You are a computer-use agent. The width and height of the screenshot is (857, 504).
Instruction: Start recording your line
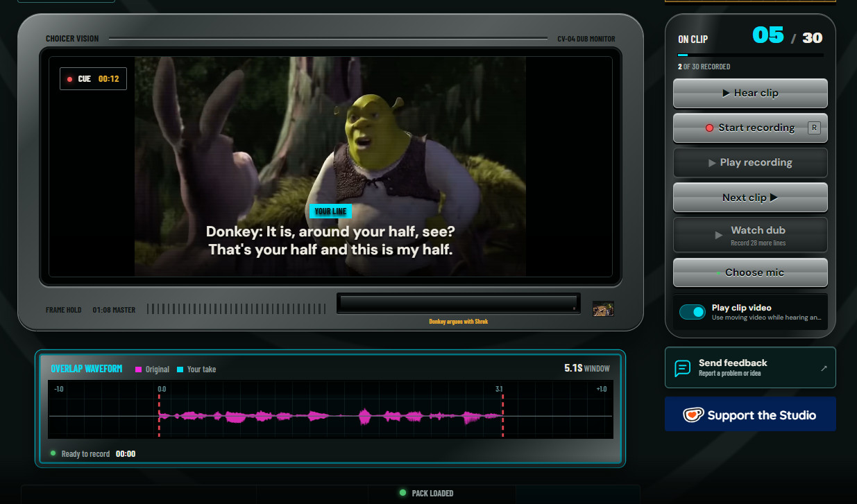click(x=750, y=128)
